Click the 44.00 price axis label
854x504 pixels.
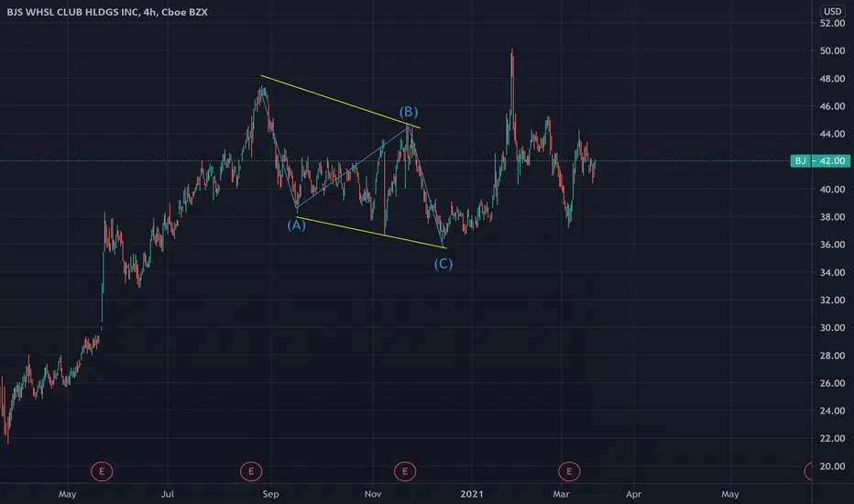click(832, 134)
